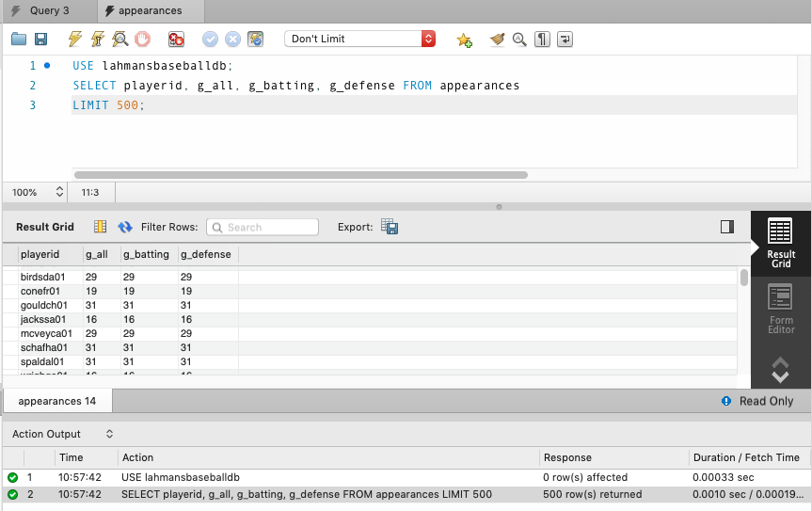Click 500 row(s) returned response

593,494
